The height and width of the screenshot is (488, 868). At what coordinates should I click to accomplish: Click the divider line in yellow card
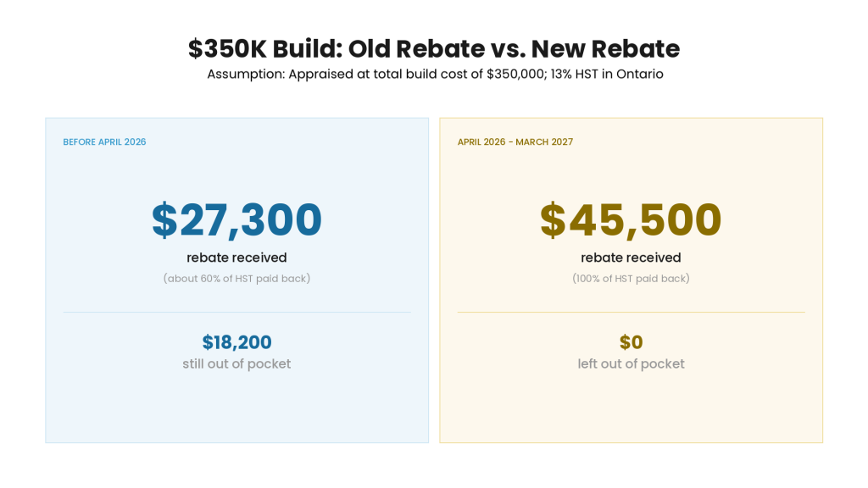631,312
